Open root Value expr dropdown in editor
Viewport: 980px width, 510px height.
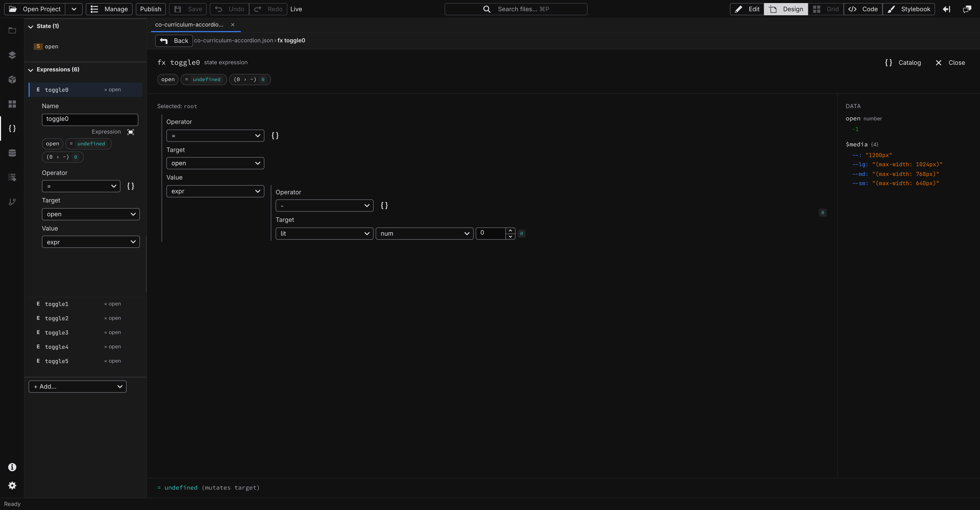coord(215,191)
